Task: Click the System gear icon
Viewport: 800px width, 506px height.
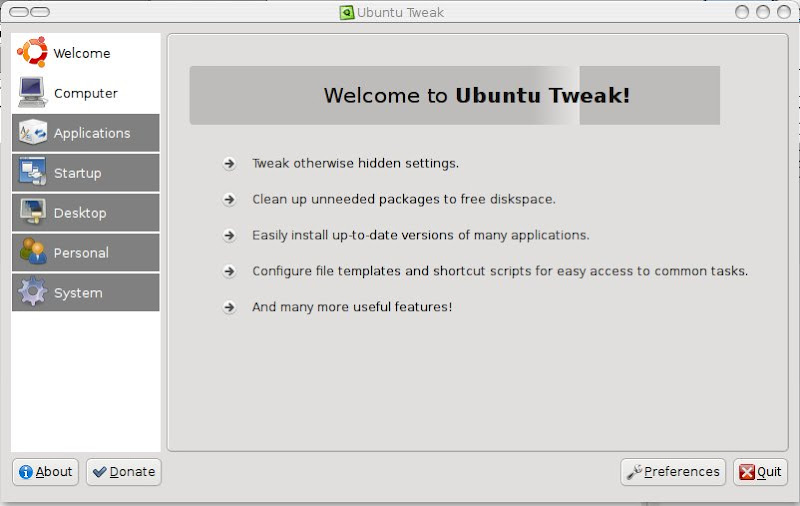Action: tap(33, 291)
